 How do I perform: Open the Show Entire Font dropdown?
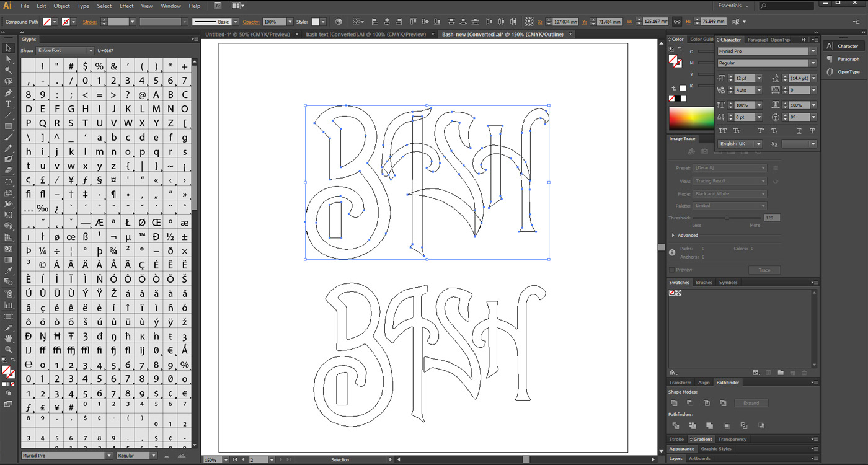64,50
